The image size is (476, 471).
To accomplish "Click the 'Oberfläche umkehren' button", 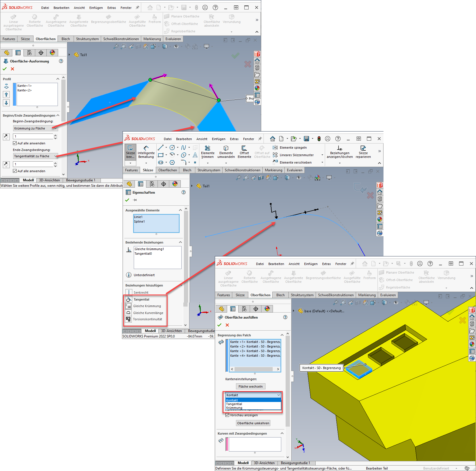I will [x=253, y=423].
